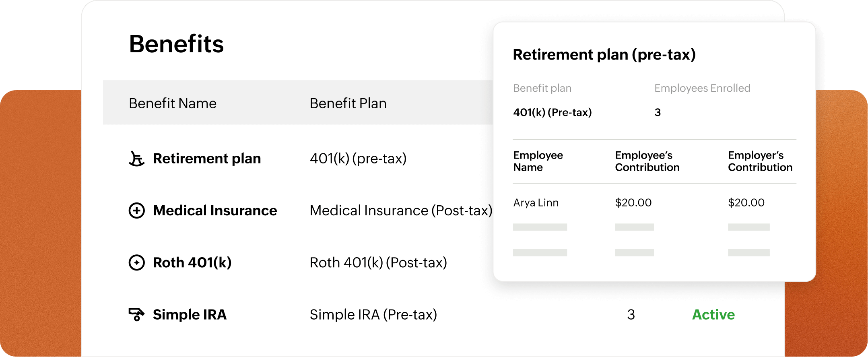Click Arya Linn's $20.00 employee contribution
Image resolution: width=868 pixels, height=357 pixels.
pos(633,203)
